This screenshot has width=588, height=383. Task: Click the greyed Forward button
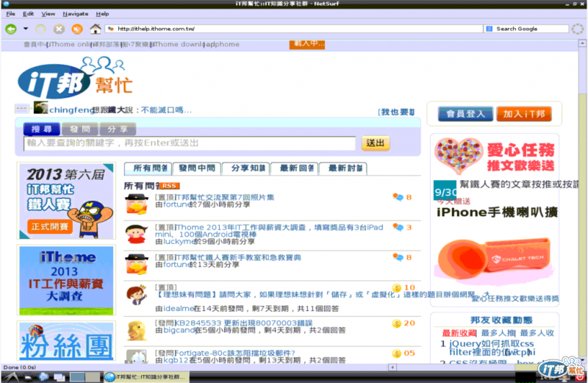(x=40, y=29)
